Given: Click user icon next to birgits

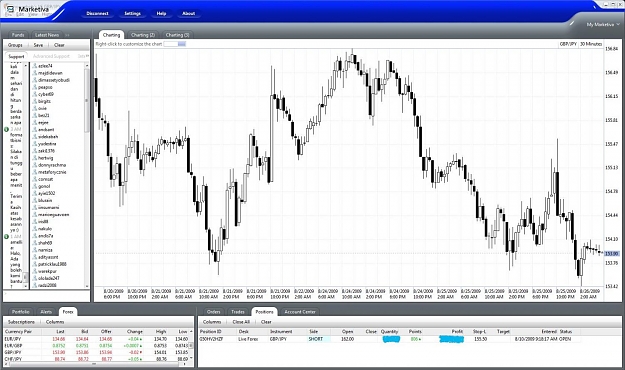Looking at the screenshot, I should [35, 101].
